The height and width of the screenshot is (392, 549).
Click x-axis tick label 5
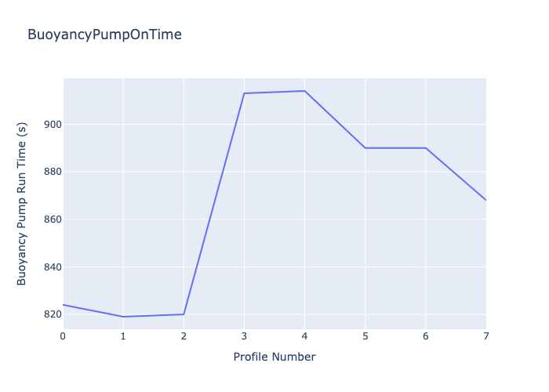pyautogui.click(x=365, y=336)
